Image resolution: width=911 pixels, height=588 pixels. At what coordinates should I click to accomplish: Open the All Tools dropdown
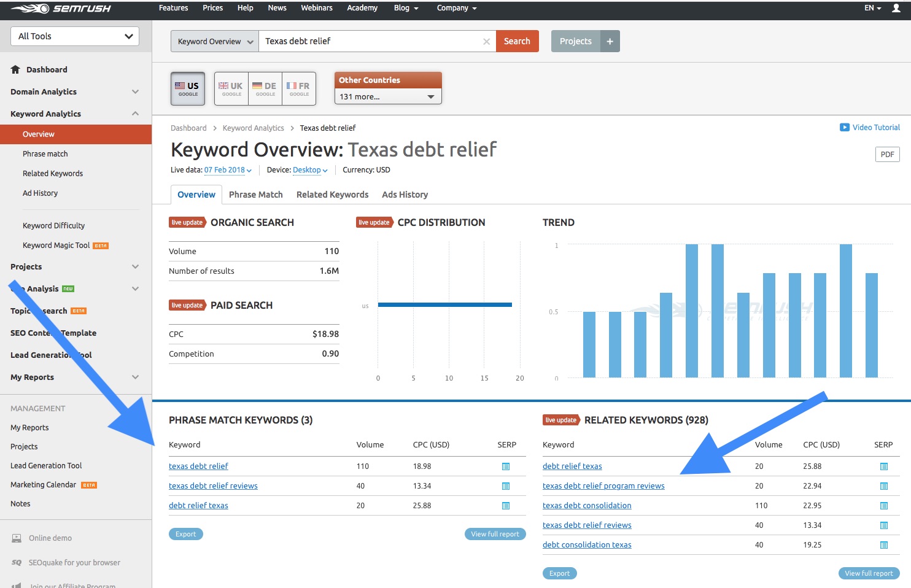75,36
